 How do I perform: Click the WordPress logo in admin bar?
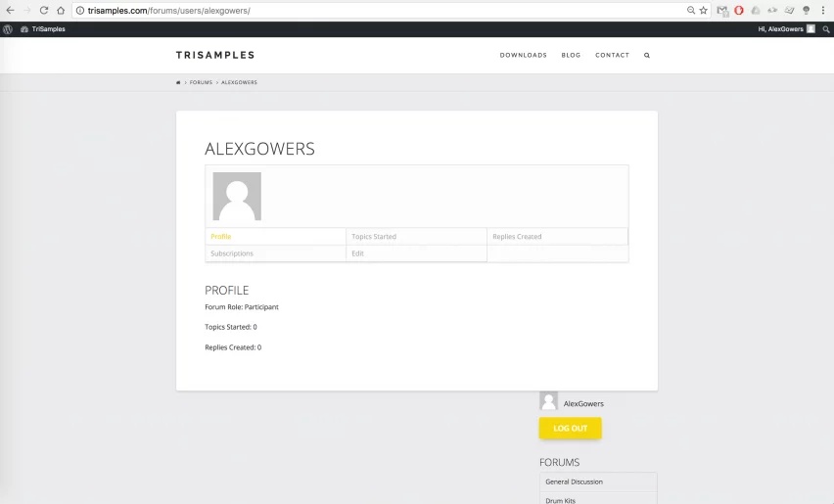(x=8, y=29)
